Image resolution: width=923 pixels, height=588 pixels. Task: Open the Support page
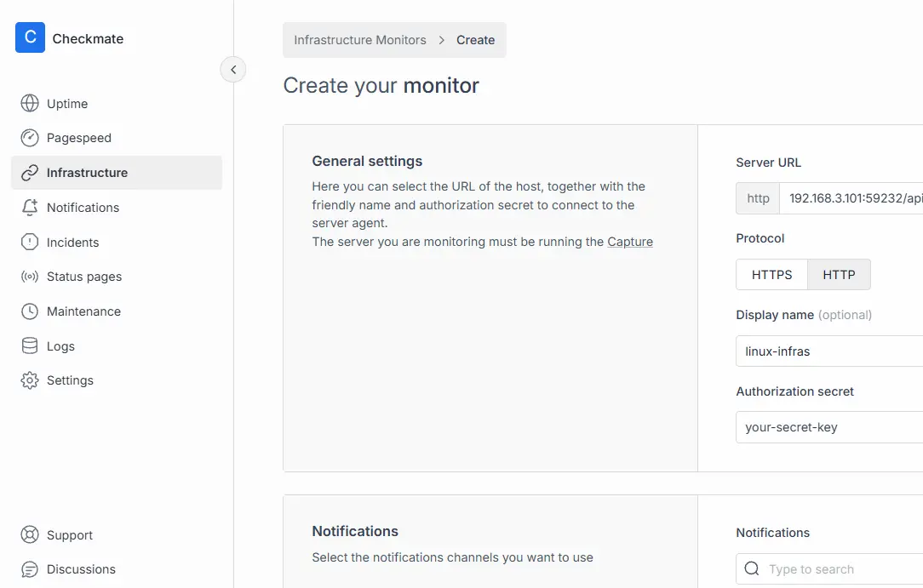[x=70, y=535]
